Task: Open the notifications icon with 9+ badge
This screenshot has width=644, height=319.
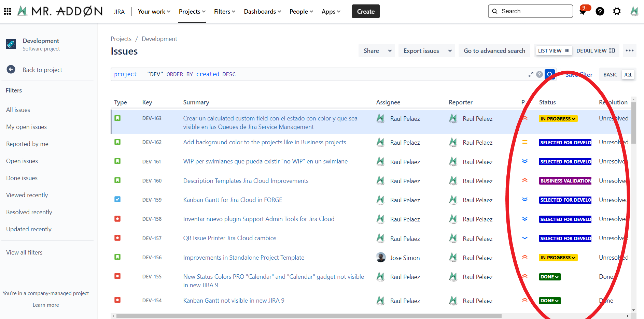Action: pyautogui.click(x=583, y=12)
